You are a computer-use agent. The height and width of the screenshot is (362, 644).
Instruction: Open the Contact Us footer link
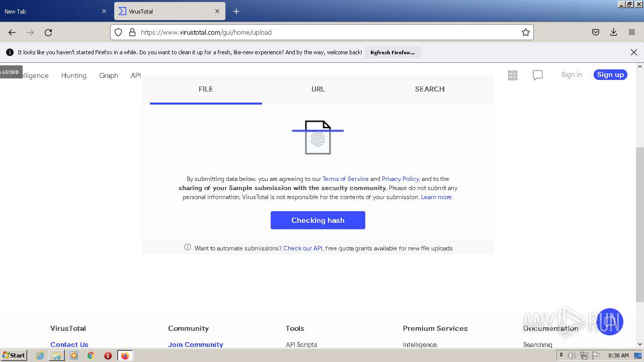point(69,344)
